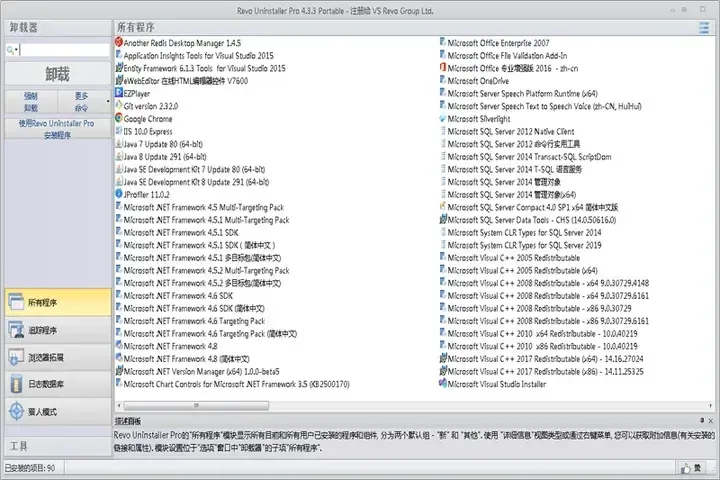Open the 日志数据库 module
Screen dimensions: 720x480
58,384
